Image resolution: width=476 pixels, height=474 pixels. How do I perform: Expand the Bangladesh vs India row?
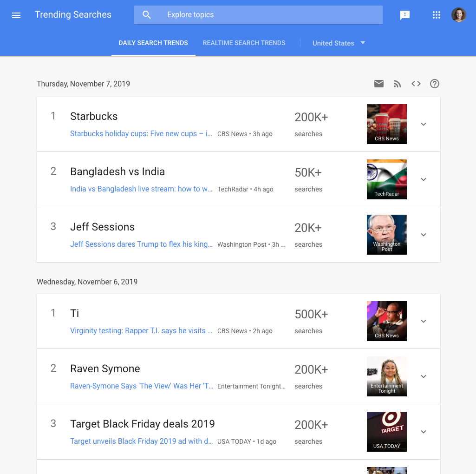pyautogui.click(x=424, y=179)
